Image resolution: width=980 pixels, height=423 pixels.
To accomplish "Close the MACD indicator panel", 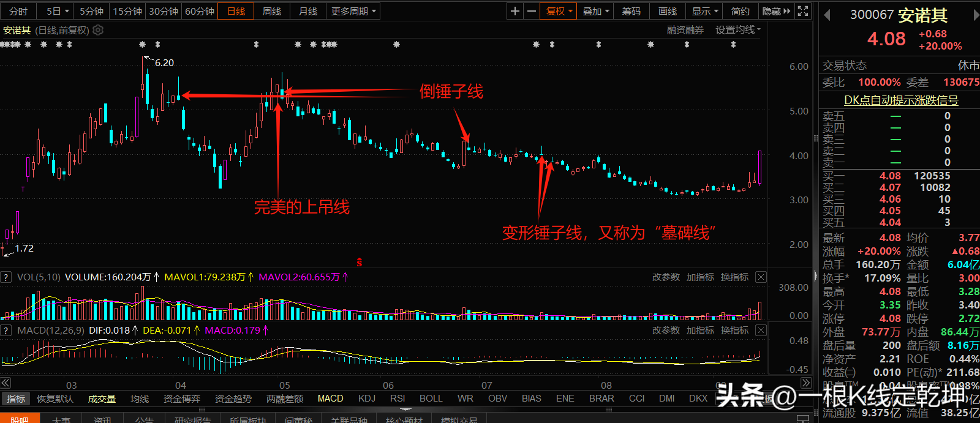I will [761, 331].
